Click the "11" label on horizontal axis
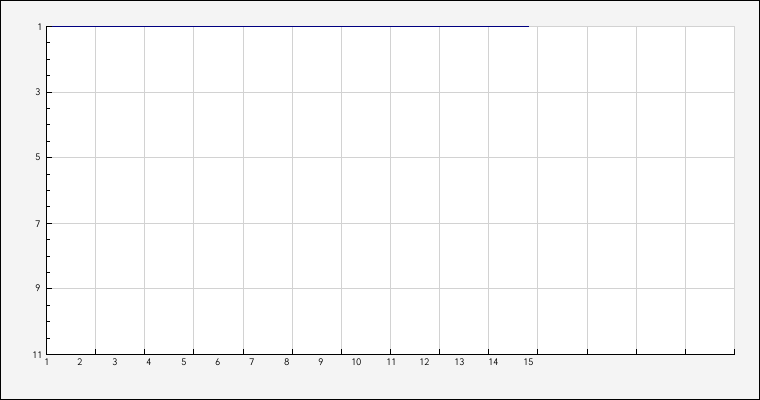 391,362
